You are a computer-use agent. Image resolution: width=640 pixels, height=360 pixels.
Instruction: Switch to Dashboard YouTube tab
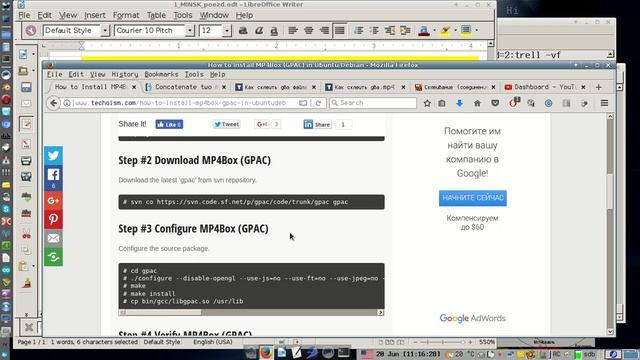coord(545,87)
